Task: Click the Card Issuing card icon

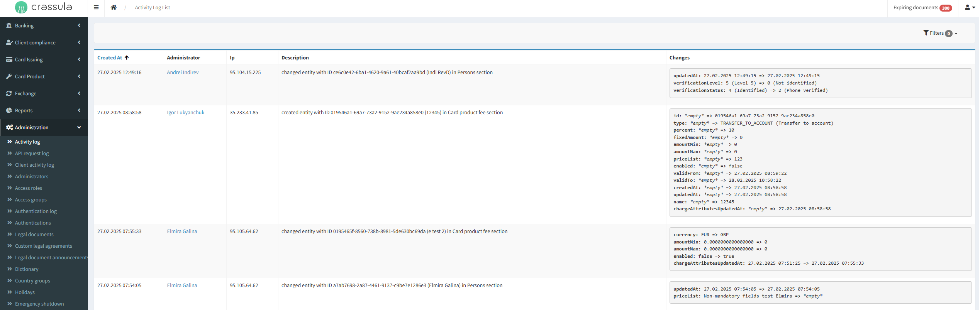Action: [x=9, y=59]
